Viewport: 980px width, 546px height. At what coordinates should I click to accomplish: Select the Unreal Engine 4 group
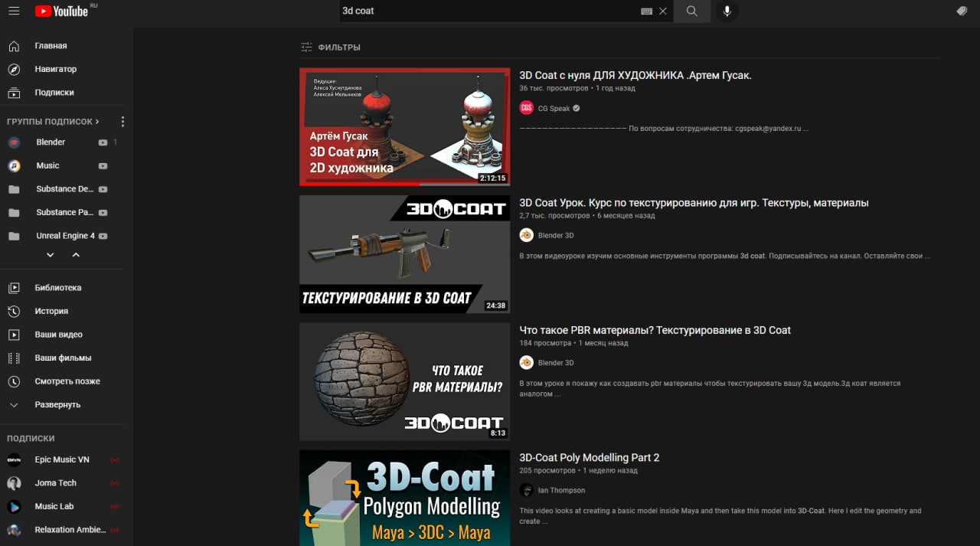tap(65, 236)
